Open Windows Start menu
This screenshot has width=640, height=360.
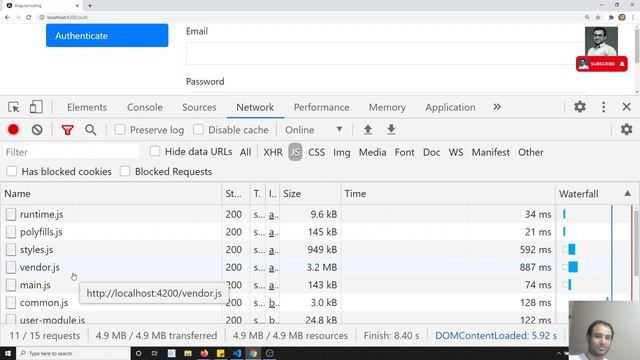coord(8,353)
